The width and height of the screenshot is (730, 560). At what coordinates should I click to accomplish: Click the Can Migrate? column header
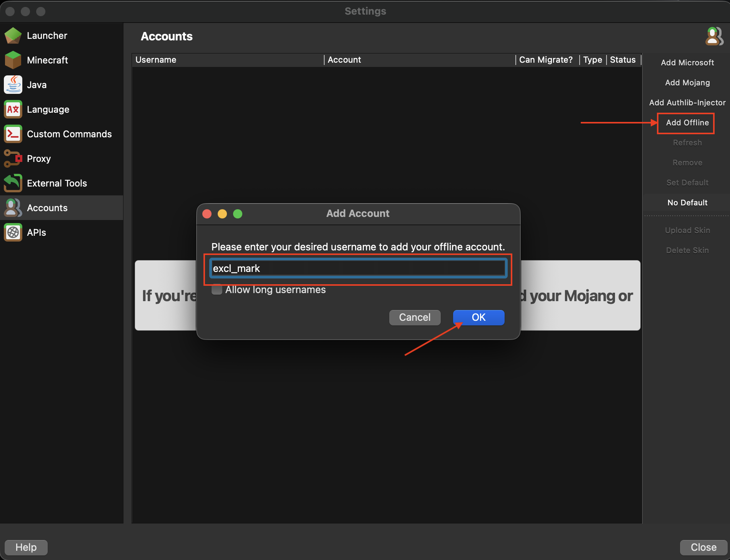pyautogui.click(x=546, y=60)
